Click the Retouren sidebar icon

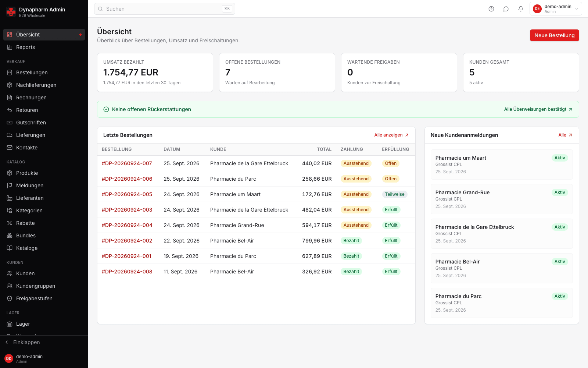tap(10, 110)
